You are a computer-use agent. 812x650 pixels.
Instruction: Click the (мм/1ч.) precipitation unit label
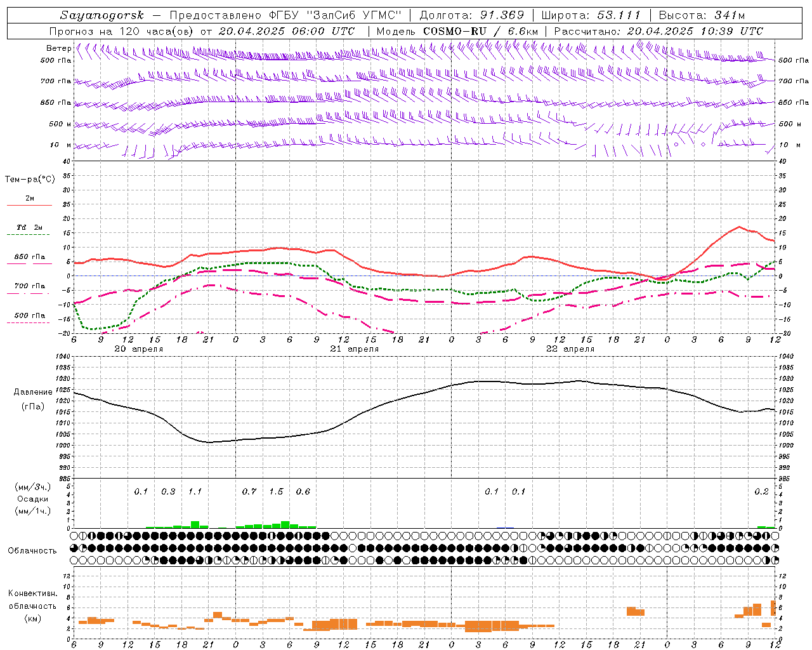[32, 511]
